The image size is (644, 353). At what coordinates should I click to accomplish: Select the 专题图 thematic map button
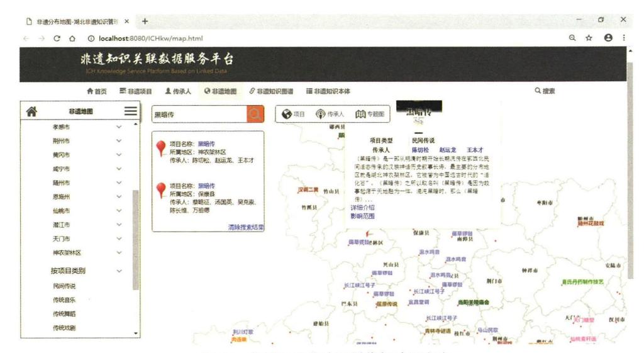[369, 115]
